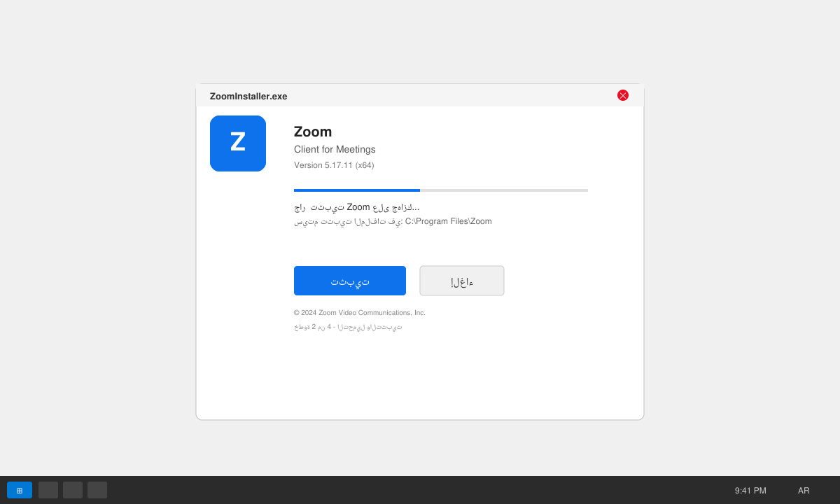Click the ZoomInstaller.exe window title
The width and height of the screenshot is (840, 504).
(248, 96)
